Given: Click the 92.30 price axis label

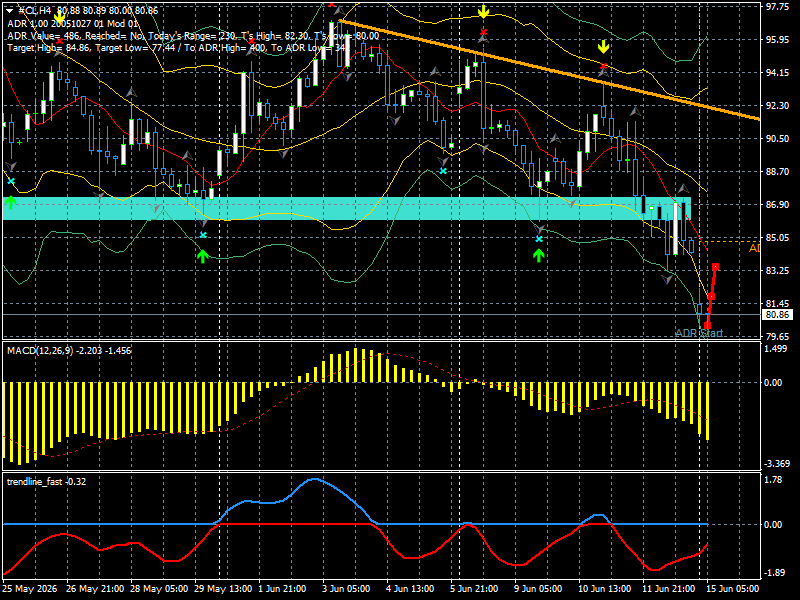Looking at the screenshot, I should tap(777, 106).
